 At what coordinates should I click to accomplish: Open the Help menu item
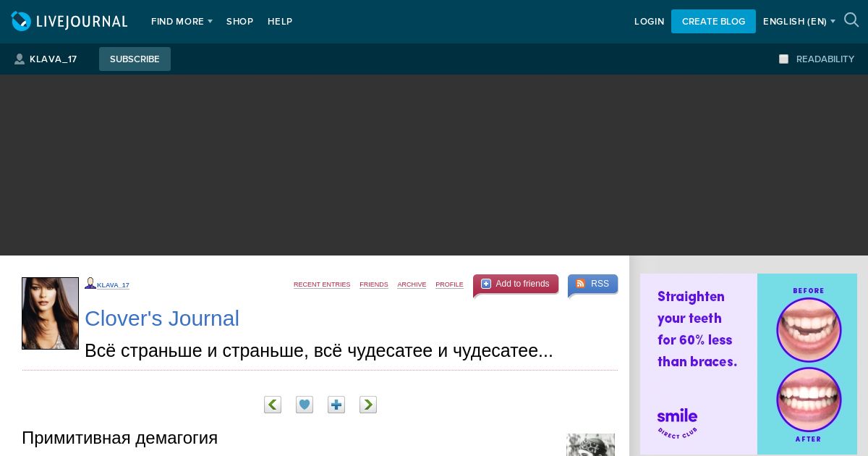[x=280, y=22]
